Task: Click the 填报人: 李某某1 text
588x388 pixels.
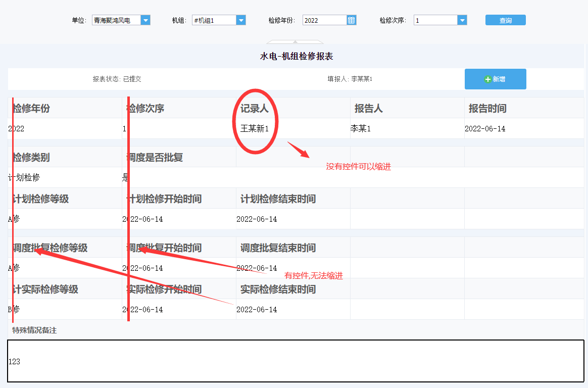Action: (x=350, y=79)
